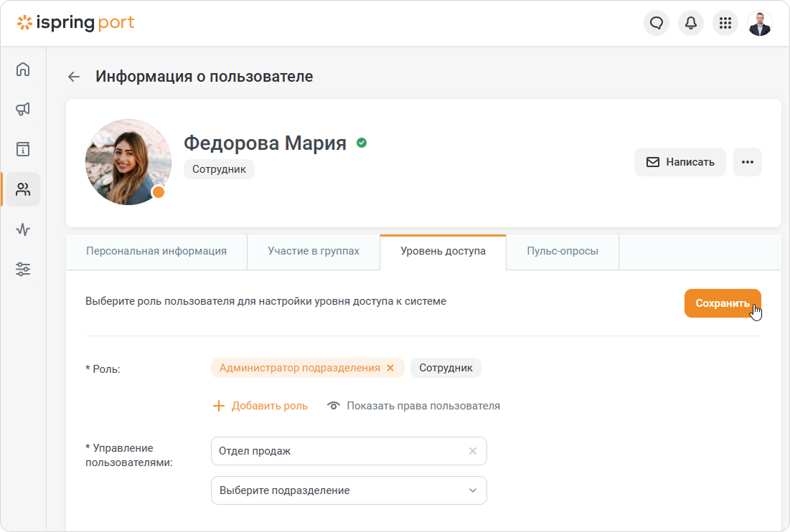Open the Users section in sidebar
The width and height of the screenshot is (790, 532).
[x=23, y=189]
